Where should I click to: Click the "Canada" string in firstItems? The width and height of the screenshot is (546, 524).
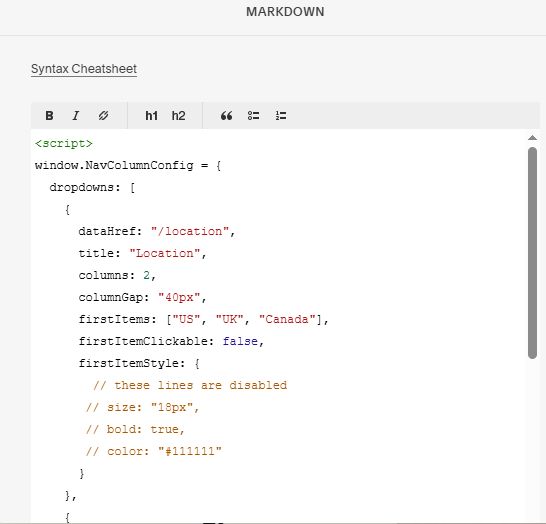tap(287, 319)
